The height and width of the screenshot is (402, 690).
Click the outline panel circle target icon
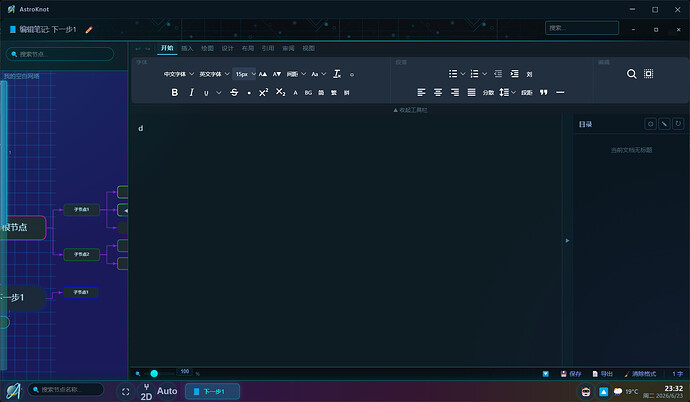click(650, 124)
